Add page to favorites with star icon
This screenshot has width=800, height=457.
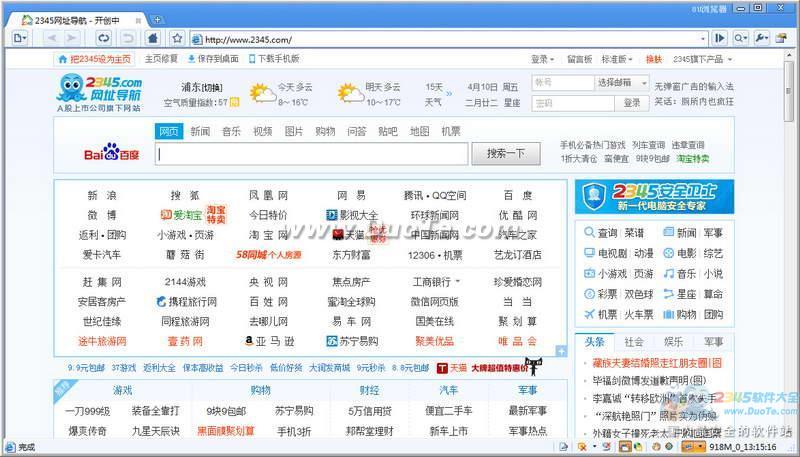[x=177, y=38]
